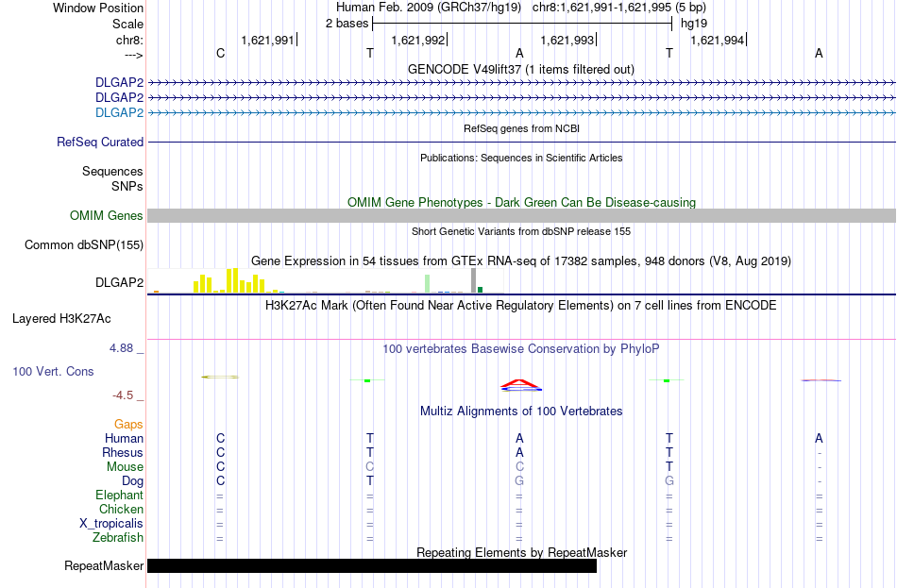This screenshot has width=897, height=588.
Task: Click the red PhyloP conservation peak
Action: 519,383
